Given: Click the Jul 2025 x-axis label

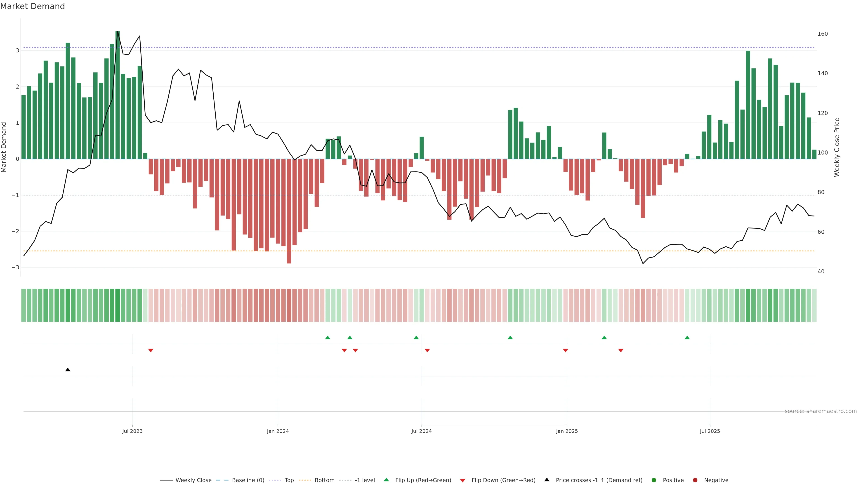Looking at the screenshot, I should pyautogui.click(x=710, y=431).
